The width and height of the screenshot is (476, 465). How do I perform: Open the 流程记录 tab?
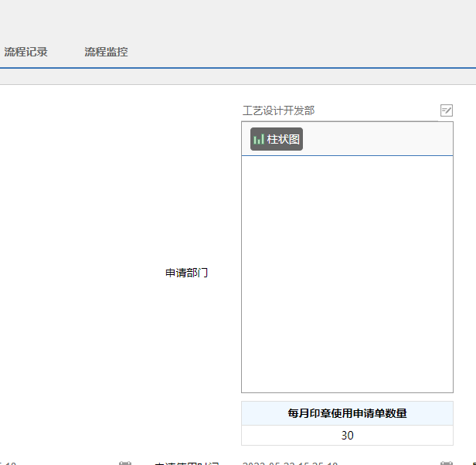[x=25, y=52]
